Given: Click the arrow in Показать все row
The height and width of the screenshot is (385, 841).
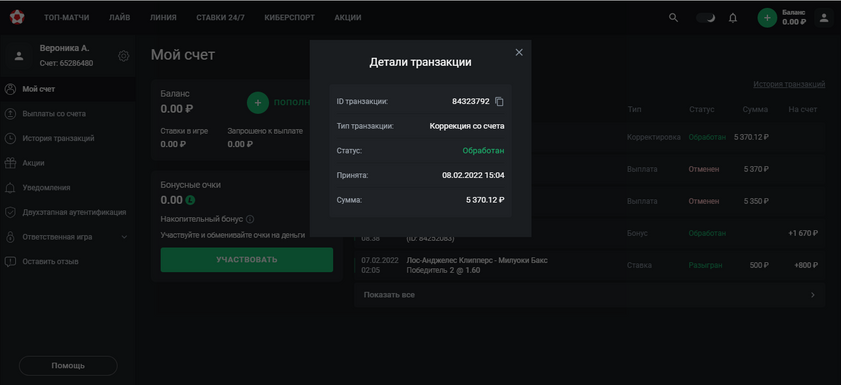Looking at the screenshot, I should [x=813, y=295].
